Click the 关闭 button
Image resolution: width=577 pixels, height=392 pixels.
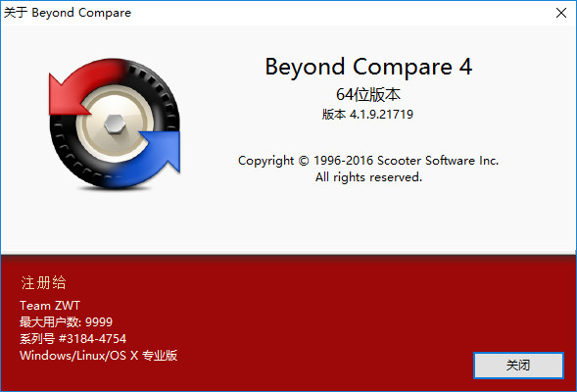[518, 366]
